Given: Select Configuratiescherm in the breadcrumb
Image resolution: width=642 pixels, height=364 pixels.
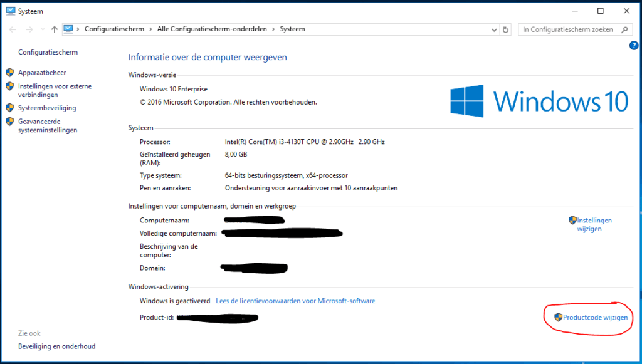Looking at the screenshot, I should (x=114, y=29).
